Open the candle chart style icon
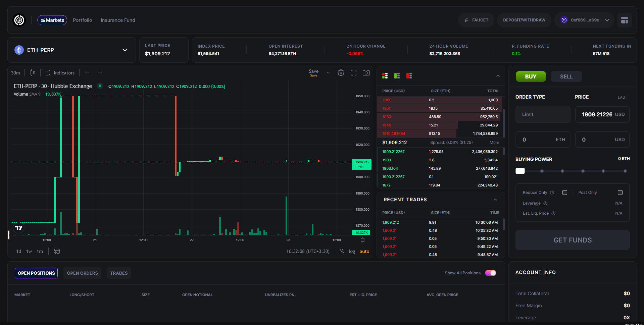 (x=33, y=73)
